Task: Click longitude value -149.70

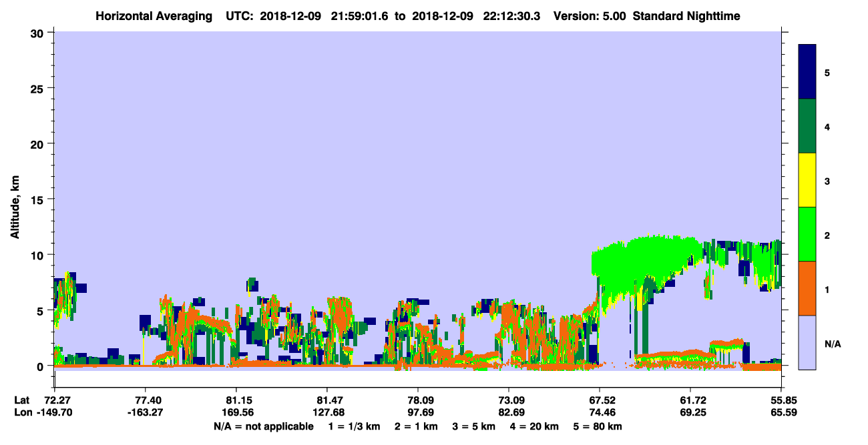Action: [54, 412]
